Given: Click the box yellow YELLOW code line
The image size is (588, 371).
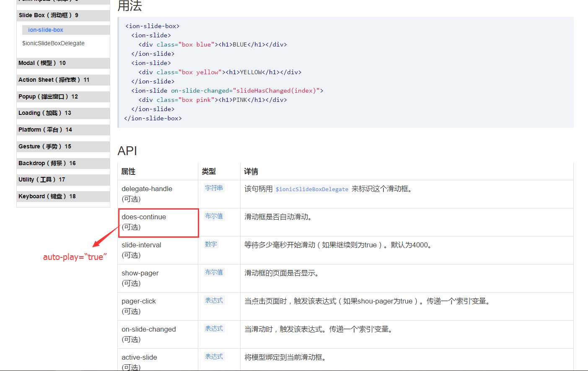Looking at the screenshot, I should 220,72.
